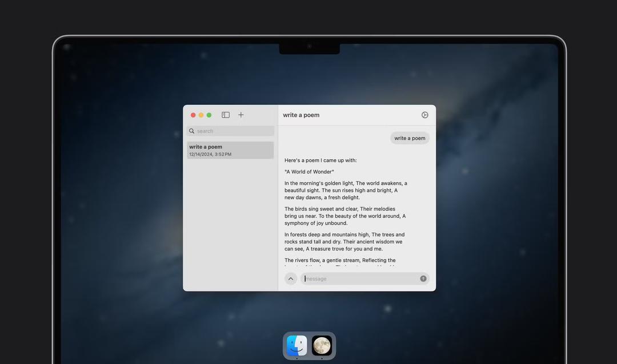Click the "A World of Wonder" poem title

click(309, 172)
